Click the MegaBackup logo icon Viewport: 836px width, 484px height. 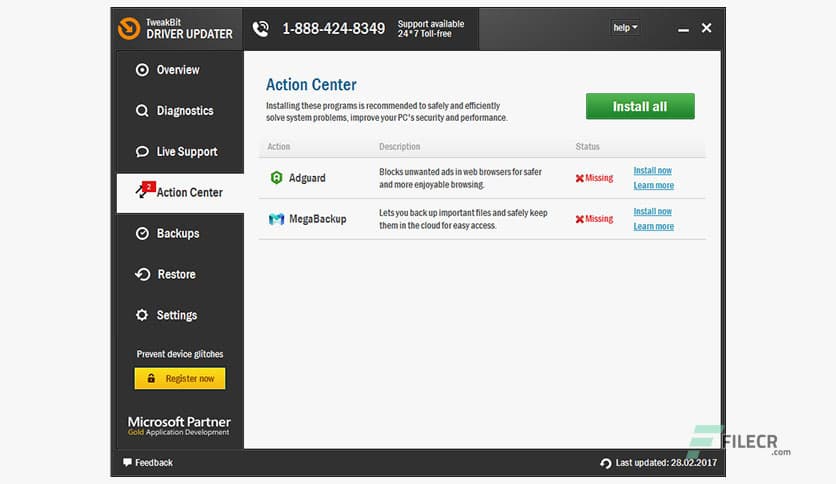pos(276,219)
